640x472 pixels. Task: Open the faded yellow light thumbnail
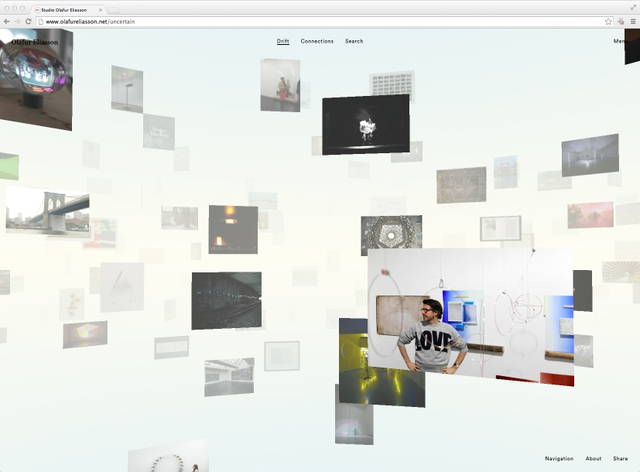click(85, 334)
